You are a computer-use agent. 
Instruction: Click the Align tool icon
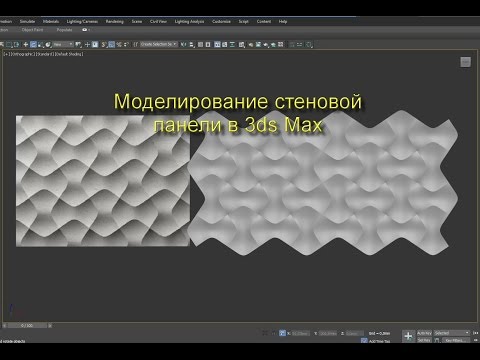[192, 44]
